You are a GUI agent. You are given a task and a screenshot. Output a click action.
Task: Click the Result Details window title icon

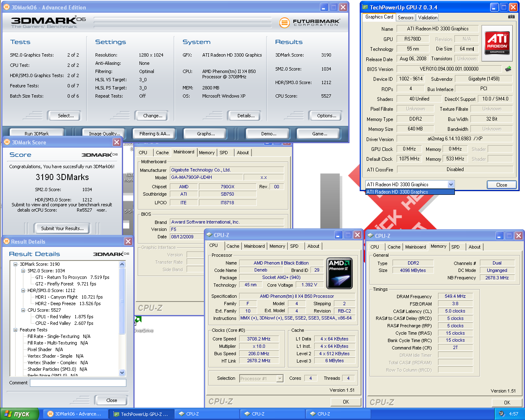coord(6,242)
